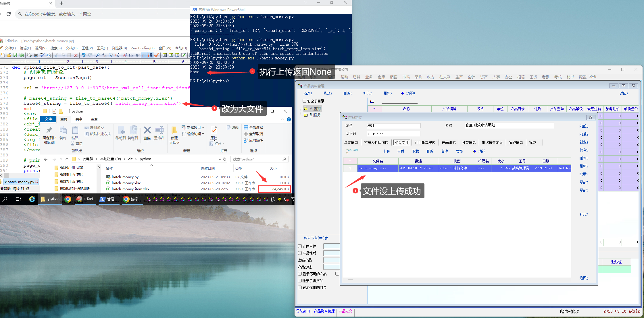Click the Chrome icon on the taskbar
The height and width of the screenshot is (318, 644).
(x=68, y=199)
